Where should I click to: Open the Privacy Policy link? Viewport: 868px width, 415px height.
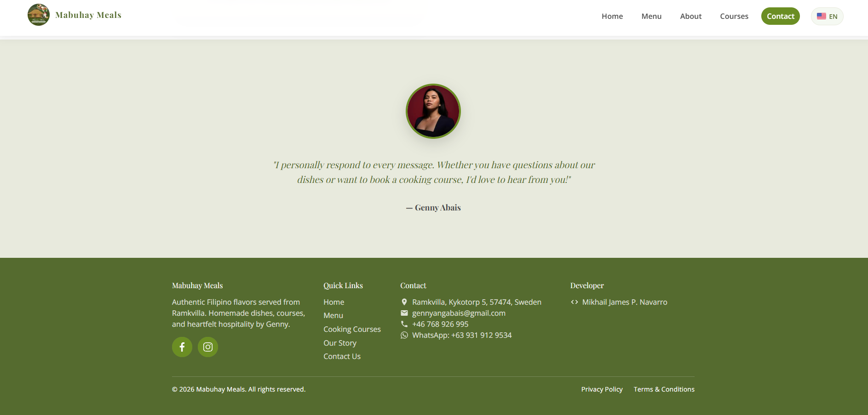click(602, 389)
